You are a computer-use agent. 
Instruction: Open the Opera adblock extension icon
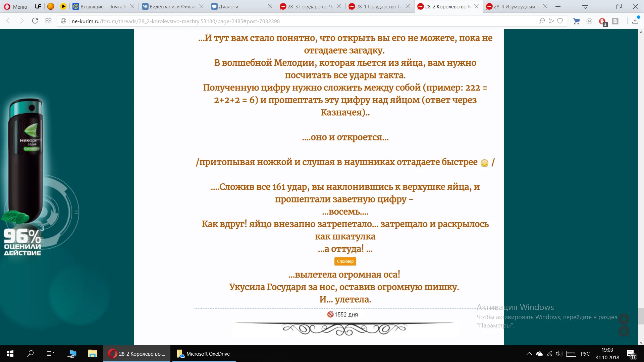602,21
